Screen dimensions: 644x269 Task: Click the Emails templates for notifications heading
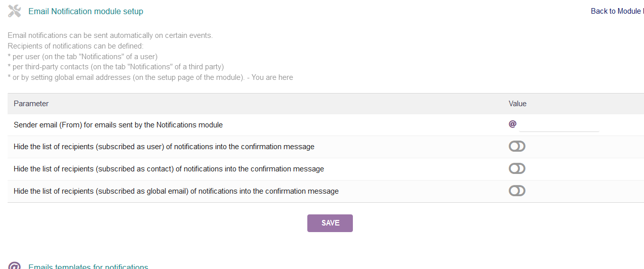(x=88, y=266)
